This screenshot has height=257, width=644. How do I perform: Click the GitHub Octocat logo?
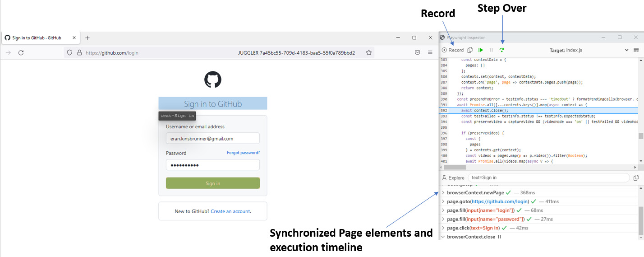coord(213,79)
